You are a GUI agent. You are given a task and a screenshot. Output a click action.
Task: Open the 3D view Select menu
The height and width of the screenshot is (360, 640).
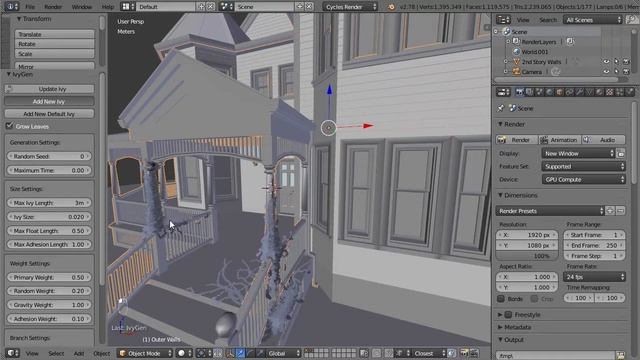(56, 353)
